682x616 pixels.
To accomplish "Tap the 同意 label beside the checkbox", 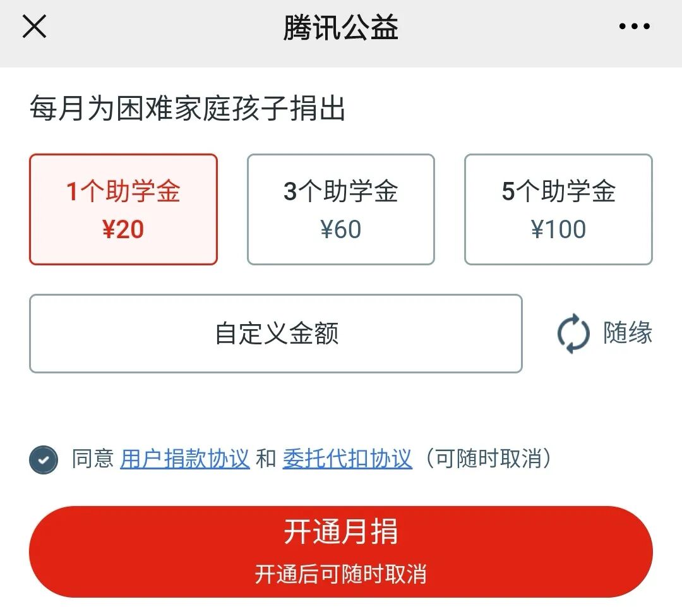I will click(x=92, y=459).
